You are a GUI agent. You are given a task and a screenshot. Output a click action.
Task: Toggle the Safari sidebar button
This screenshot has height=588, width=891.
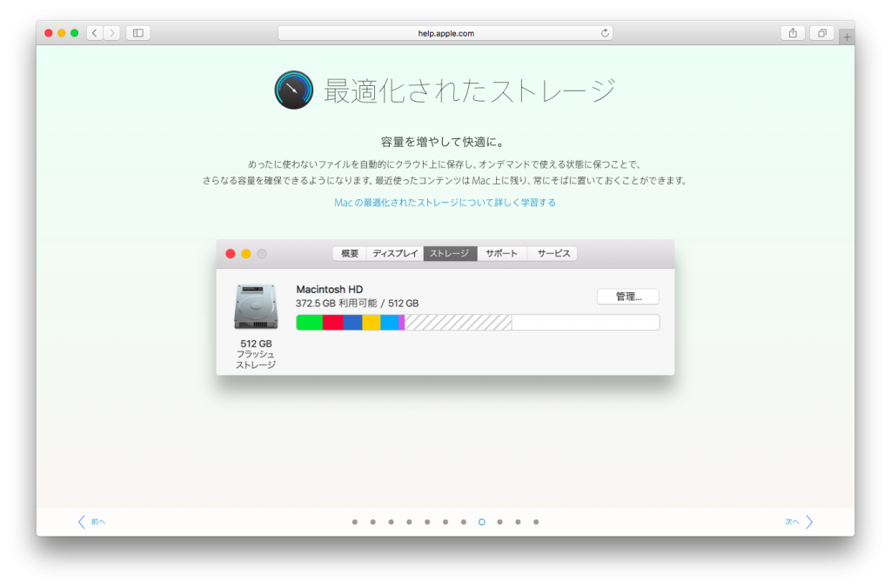point(137,33)
